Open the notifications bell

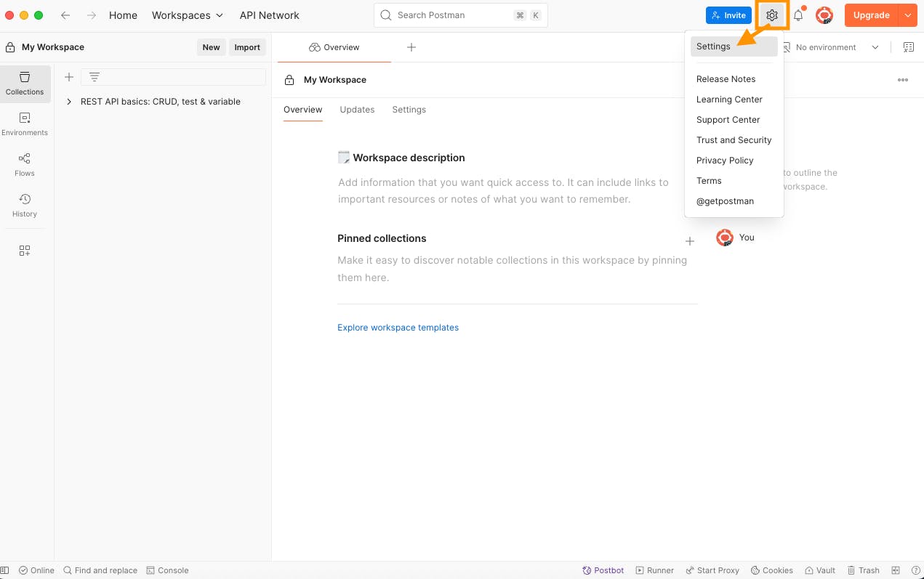point(798,15)
